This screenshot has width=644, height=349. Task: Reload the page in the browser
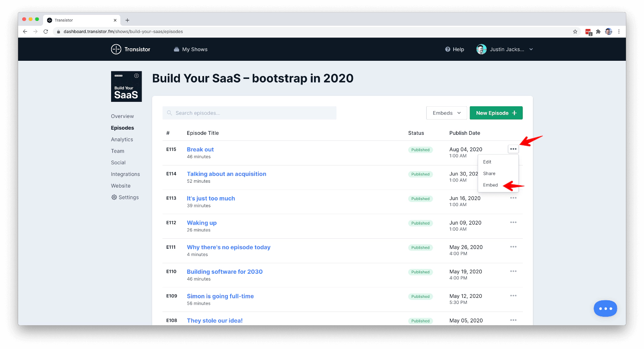click(46, 31)
